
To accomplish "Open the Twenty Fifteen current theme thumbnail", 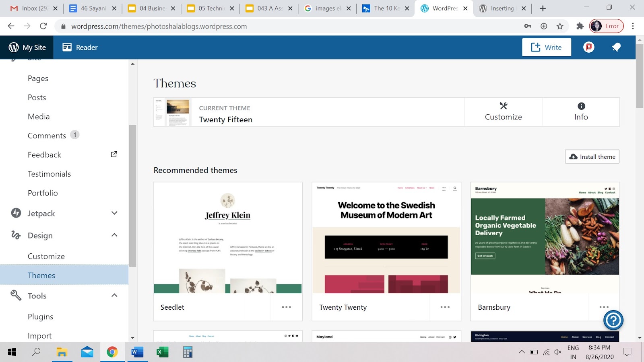I will [172, 112].
